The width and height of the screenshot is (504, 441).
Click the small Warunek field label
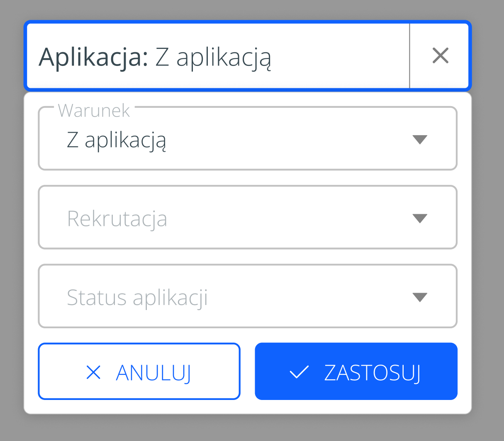(x=94, y=111)
